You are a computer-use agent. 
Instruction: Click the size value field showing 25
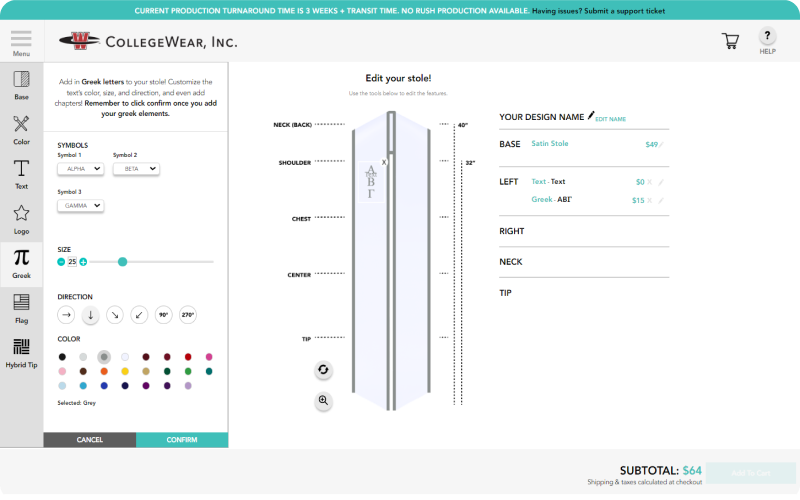[x=72, y=262]
